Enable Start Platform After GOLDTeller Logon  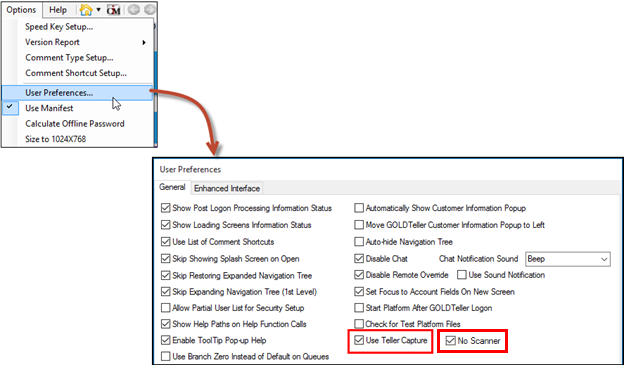(x=359, y=308)
